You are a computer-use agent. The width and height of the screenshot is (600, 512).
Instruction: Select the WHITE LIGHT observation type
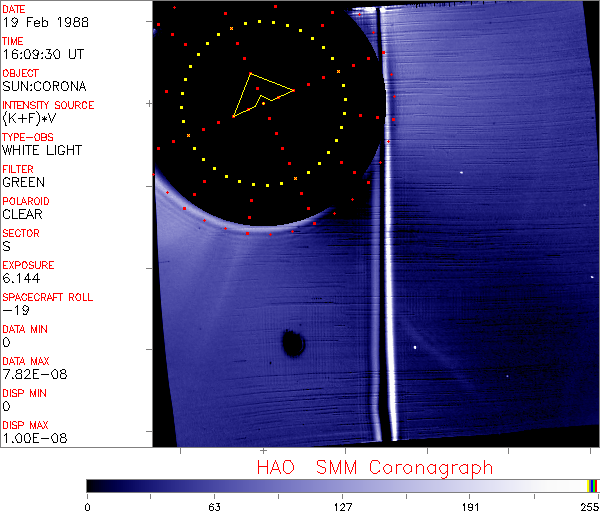coord(42,150)
